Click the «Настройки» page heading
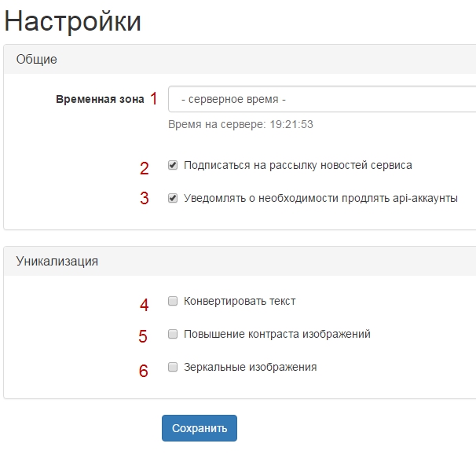Screen dimensions: 476x458 73,21
